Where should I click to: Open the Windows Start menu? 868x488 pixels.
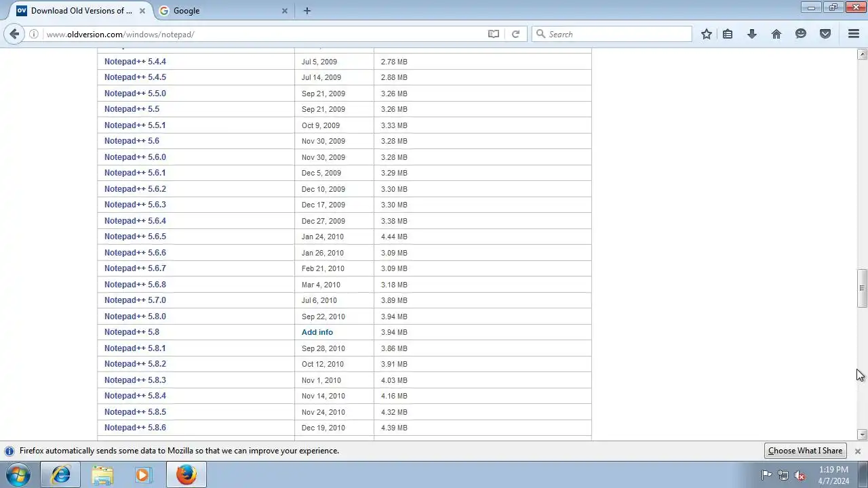18,475
